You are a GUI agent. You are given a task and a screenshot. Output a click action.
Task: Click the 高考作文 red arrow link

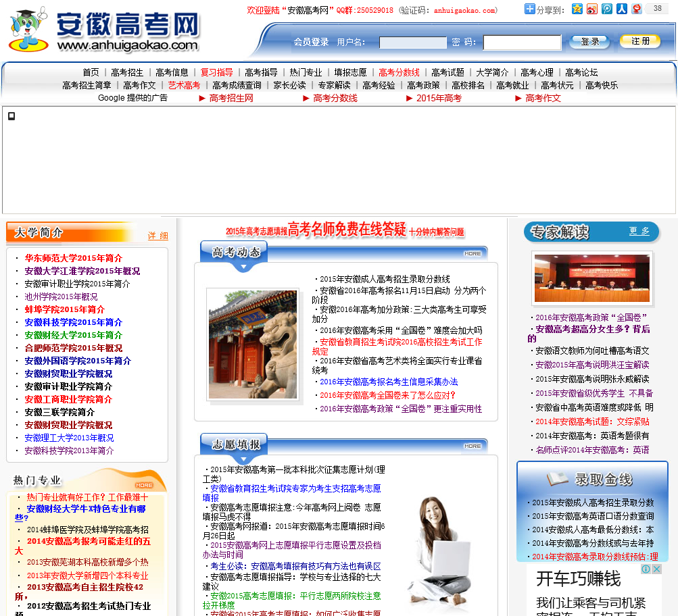coord(543,98)
